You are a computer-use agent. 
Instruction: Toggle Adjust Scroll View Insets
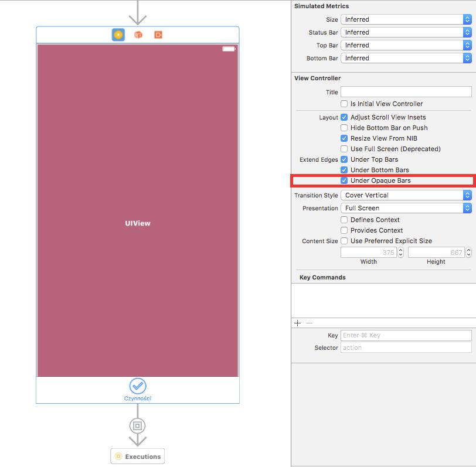tap(344, 117)
